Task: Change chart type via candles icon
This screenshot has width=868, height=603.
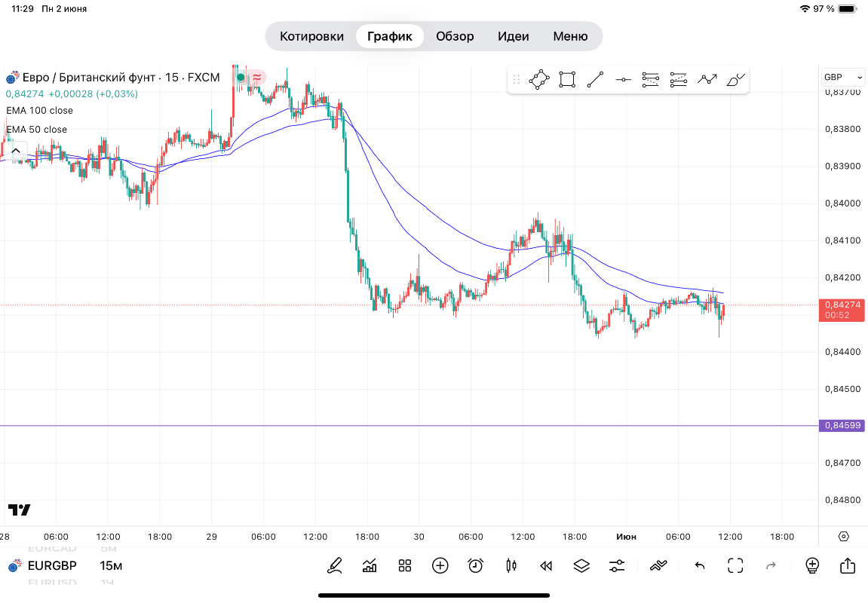Action: tap(511, 565)
